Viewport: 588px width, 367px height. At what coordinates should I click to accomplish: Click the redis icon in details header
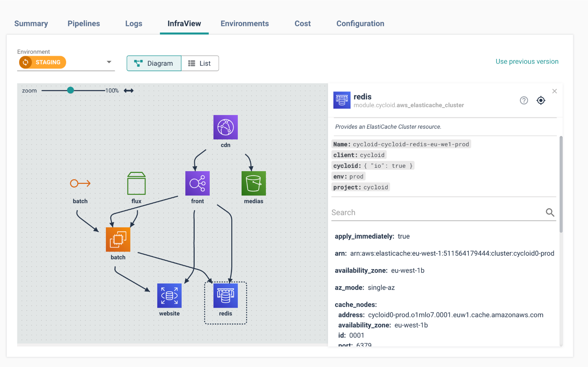coord(342,100)
